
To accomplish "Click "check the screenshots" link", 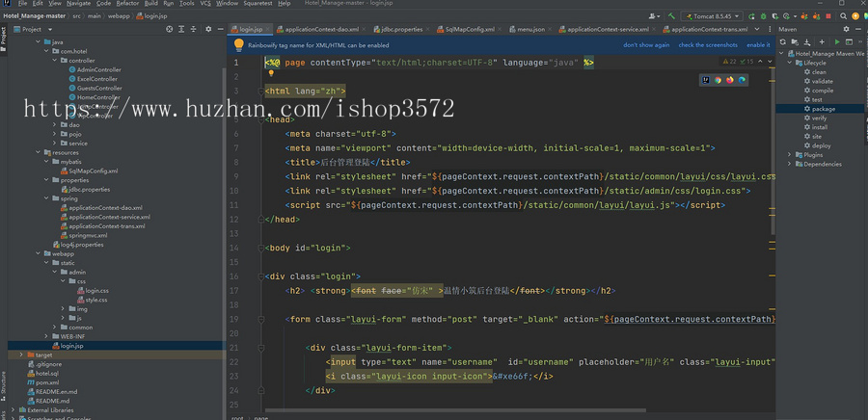I will click(708, 45).
